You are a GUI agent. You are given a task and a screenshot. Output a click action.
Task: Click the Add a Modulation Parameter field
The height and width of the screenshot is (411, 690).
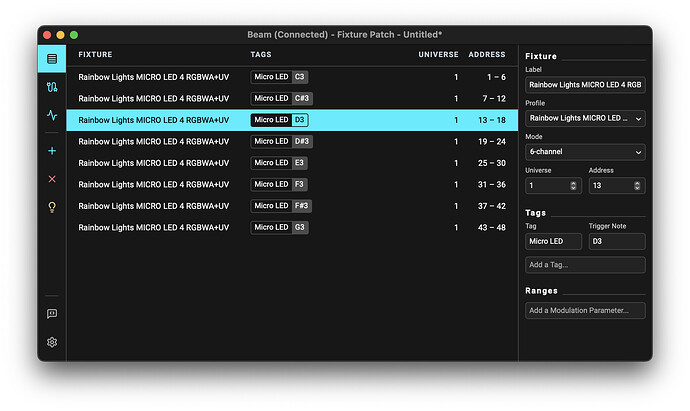click(585, 311)
